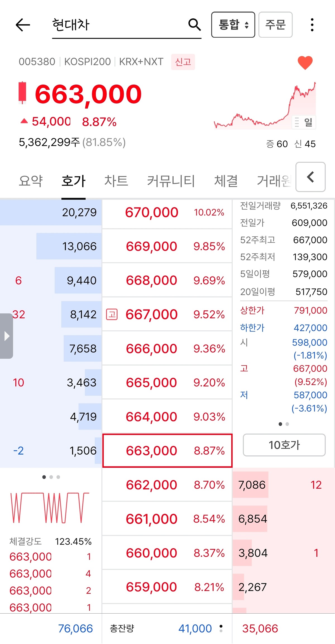Tap the back arrow icon
Image resolution: width=335 pixels, height=644 pixels.
pyautogui.click(x=23, y=25)
